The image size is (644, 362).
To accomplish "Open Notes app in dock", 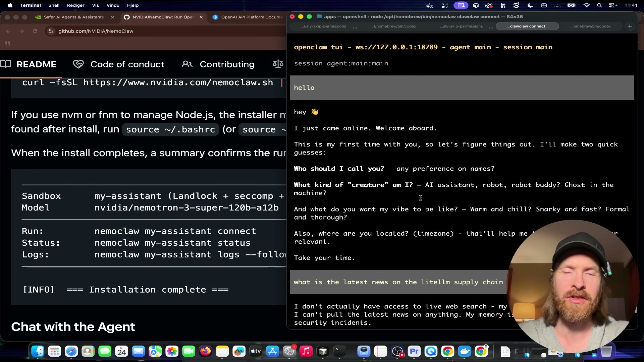I will pos(222,351).
